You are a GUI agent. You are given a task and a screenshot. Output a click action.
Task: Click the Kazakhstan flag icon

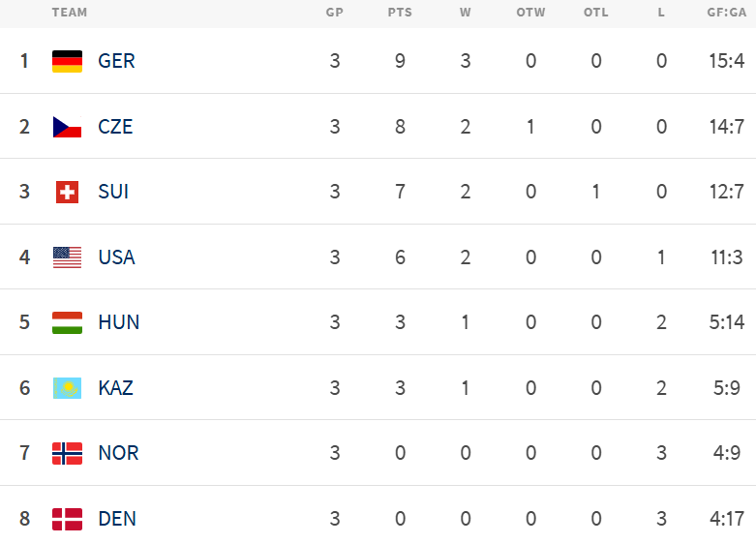point(67,388)
